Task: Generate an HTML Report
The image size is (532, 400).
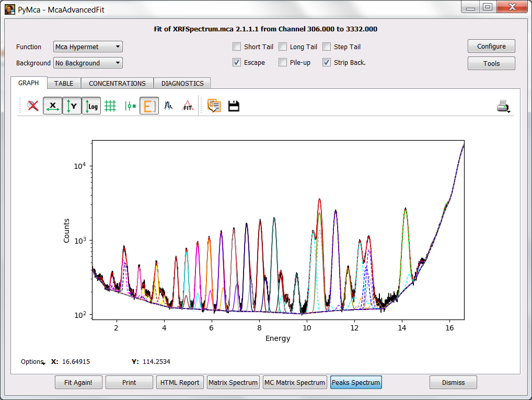Action: point(180,382)
